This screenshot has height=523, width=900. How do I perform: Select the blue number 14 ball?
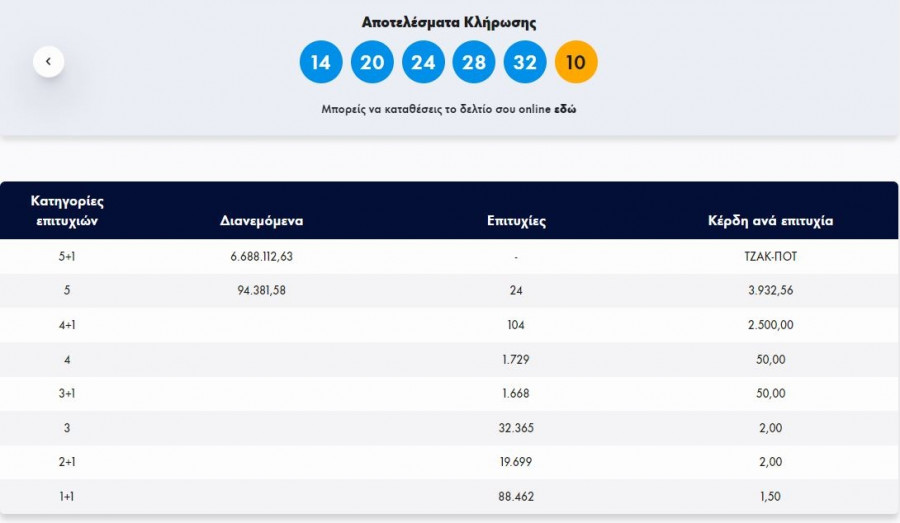coord(321,62)
